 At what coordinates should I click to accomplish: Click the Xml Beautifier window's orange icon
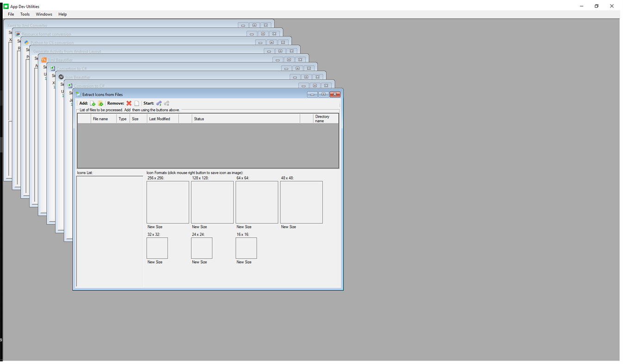(x=44, y=60)
